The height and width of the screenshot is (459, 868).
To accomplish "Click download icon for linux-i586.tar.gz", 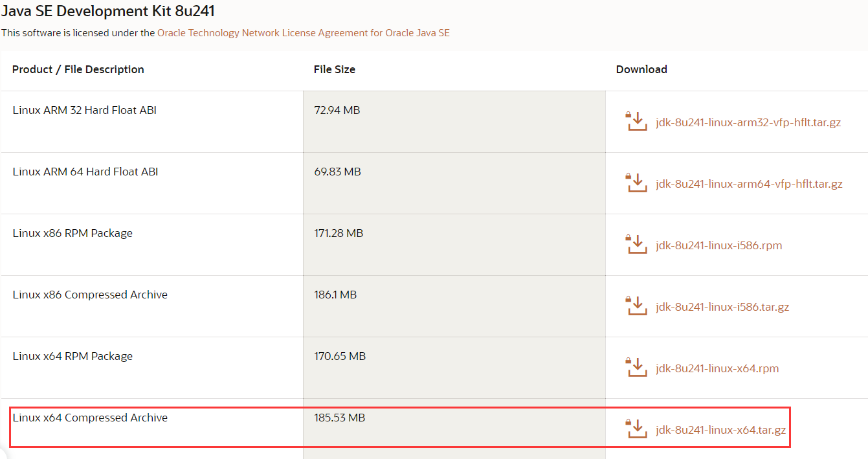I will tap(636, 306).
